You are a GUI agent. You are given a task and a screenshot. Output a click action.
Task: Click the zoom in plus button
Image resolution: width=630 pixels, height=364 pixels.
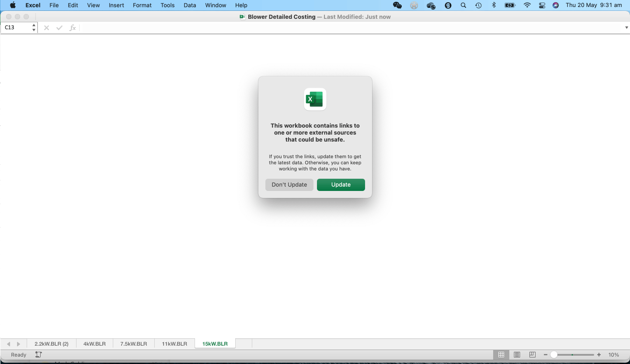pos(599,355)
